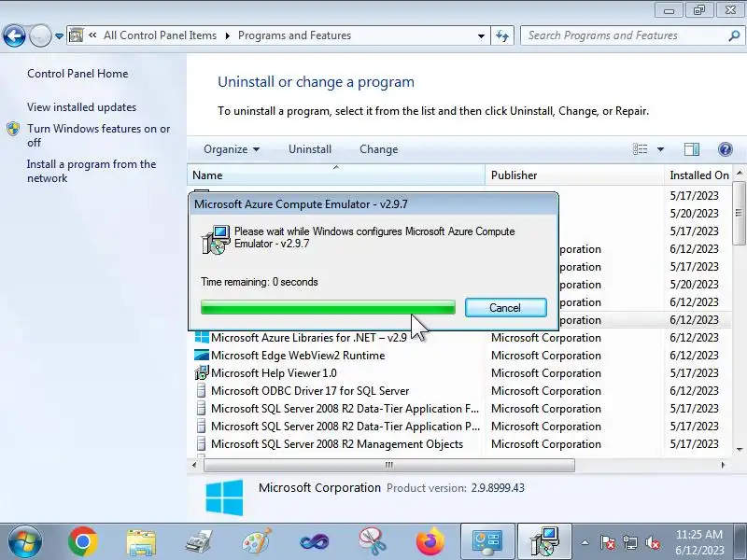Sort by the Name column header
The width and height of the screenshot is (747, 560).
click(336, 175)
